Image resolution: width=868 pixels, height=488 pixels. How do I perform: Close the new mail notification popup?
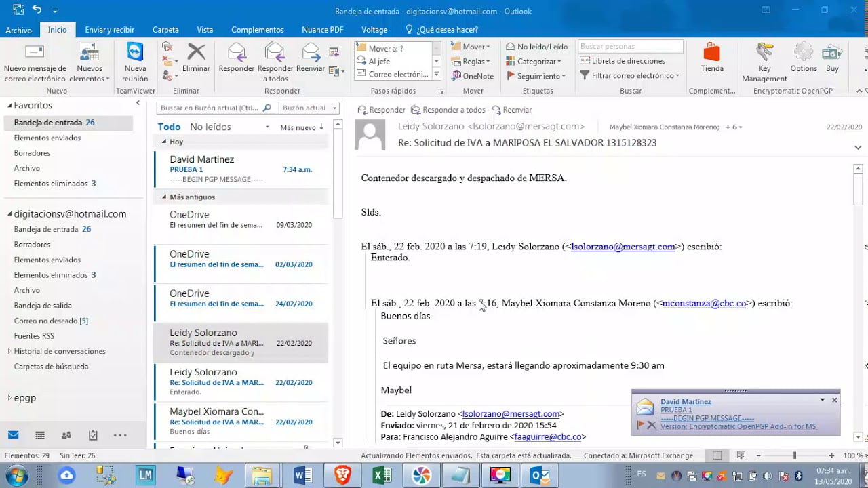pyautogui.click(x=834, y=400)
